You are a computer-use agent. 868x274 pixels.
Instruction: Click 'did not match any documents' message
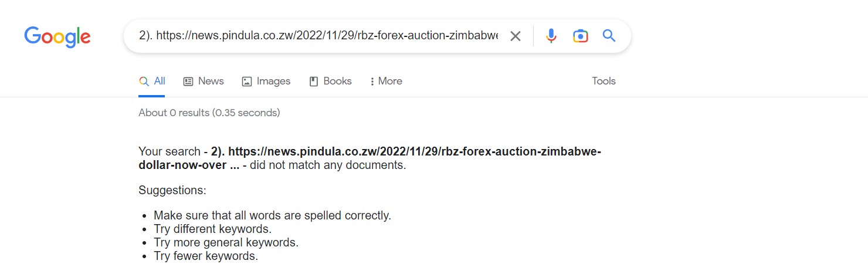click(328, 165)
